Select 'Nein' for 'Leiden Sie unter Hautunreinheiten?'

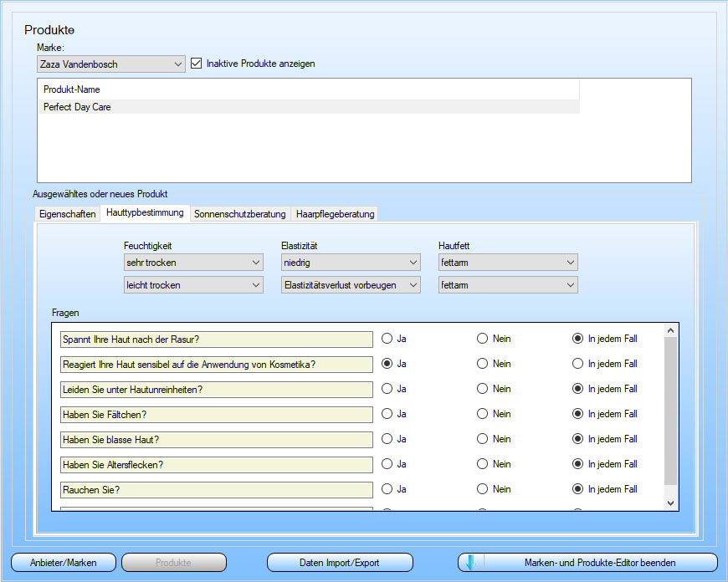(483, 389)
